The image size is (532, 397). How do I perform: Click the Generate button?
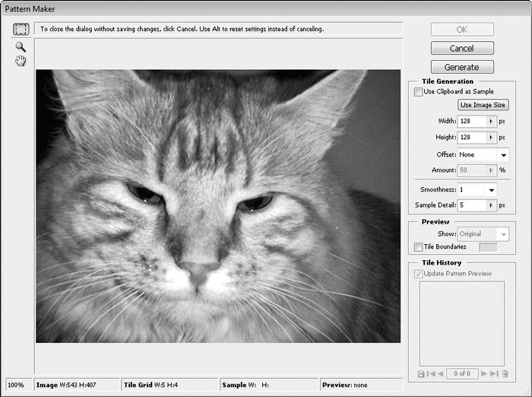[462, 67]
